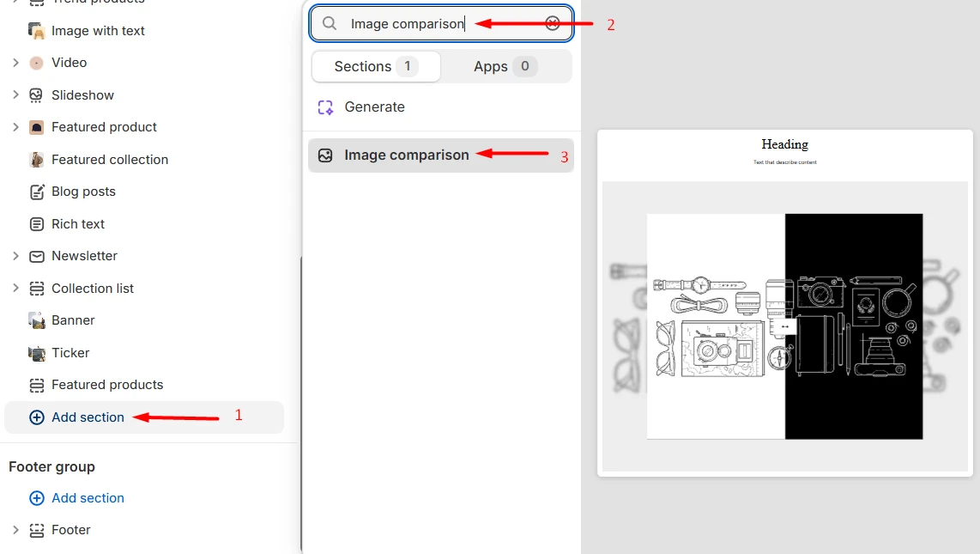The width and height of the screenshot is (980, 554).
Task: Click the Image comparison result icon
Action: 325,155
